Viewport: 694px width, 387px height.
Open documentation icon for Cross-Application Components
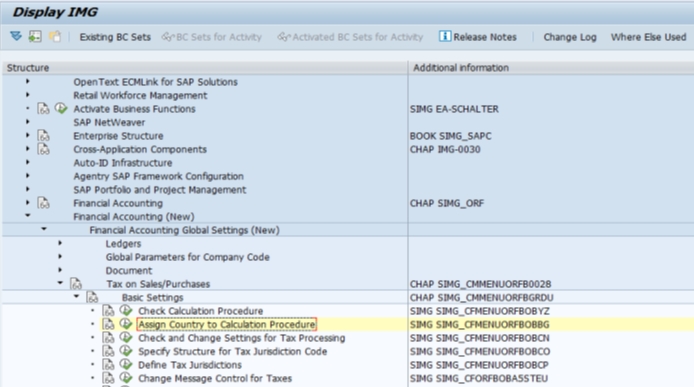43,149
